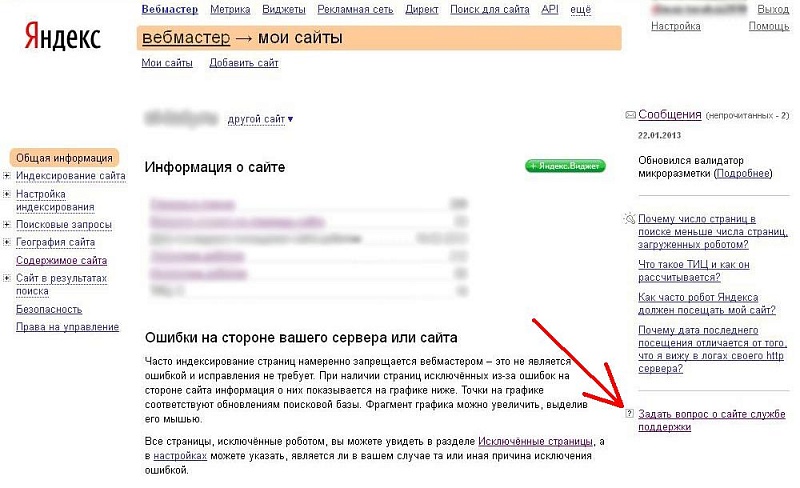Open the 'ещё' services dropdown

point(581,9)
